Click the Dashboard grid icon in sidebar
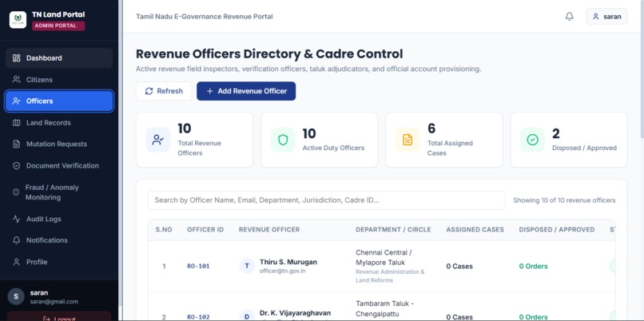The image size is (644, 321). (17, 57)
